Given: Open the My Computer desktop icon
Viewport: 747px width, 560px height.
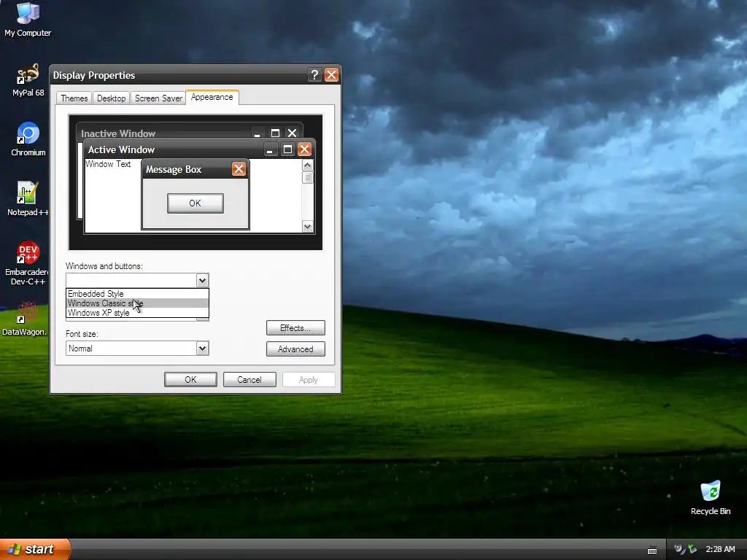Looking at the screenshot, I should [x=28, y=19].
